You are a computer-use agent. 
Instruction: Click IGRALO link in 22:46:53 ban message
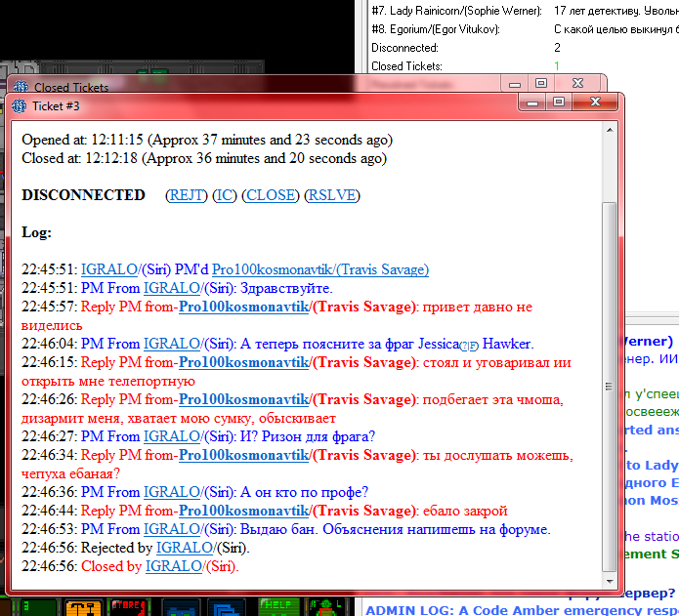tap(172, 529)
